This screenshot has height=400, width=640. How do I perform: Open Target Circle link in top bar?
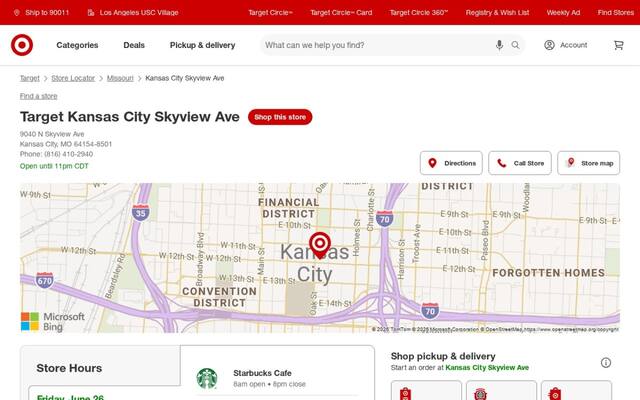pyautogui.click(x=270, y=13)
